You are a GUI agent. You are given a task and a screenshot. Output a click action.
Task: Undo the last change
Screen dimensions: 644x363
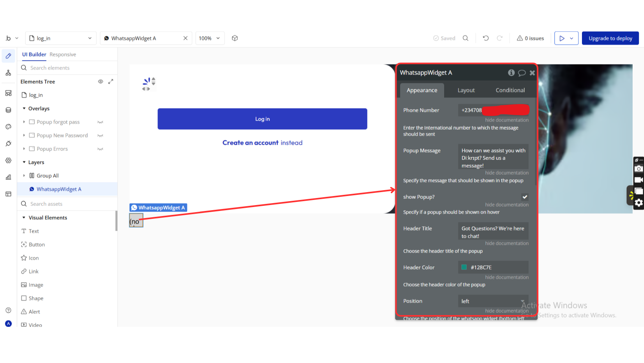tap(486, 38)
